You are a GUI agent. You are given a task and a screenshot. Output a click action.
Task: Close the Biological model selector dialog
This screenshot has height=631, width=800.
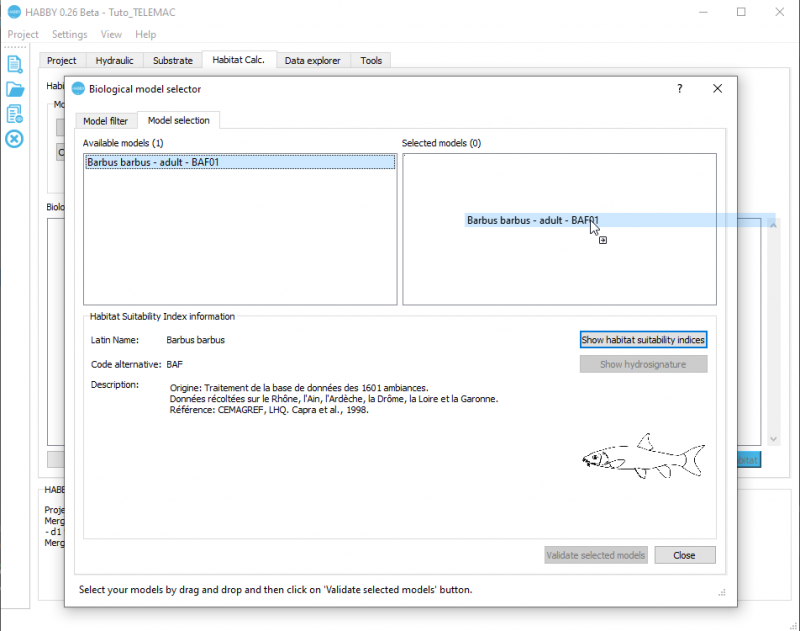(685, 555)
